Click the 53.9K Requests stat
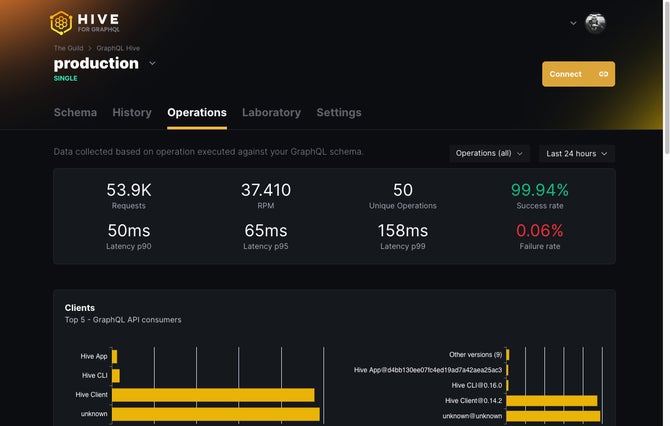 click(x=129, y=195)
